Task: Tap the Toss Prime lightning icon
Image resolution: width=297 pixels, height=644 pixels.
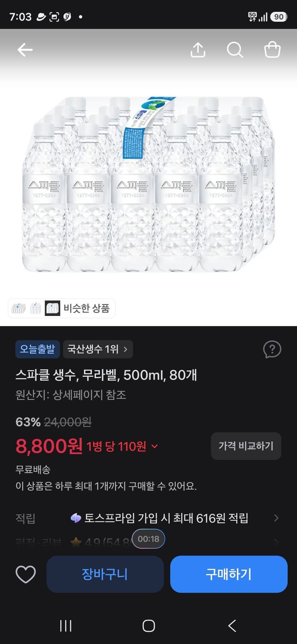Action: tap(76, 518)
